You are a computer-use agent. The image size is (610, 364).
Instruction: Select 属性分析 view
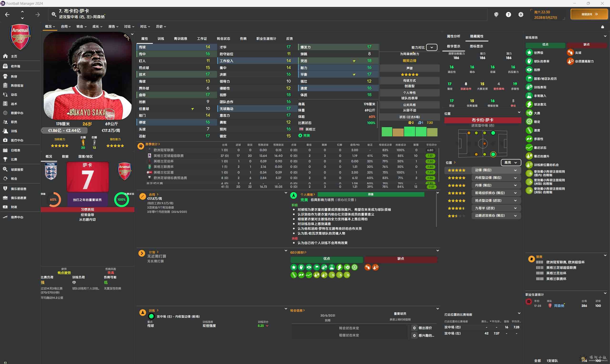pyautogui.click(x=453, y=36)
